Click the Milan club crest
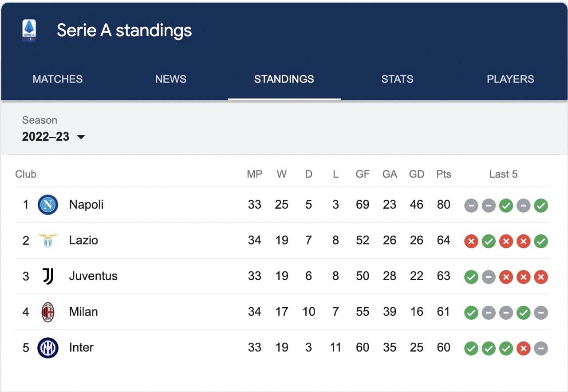 48,312
